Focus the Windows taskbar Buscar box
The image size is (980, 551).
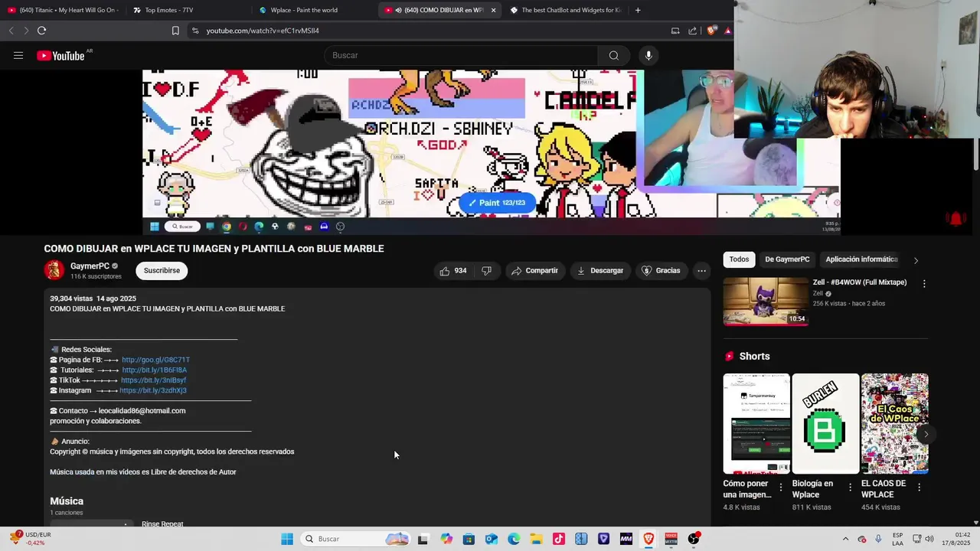[x=354, y=539]
